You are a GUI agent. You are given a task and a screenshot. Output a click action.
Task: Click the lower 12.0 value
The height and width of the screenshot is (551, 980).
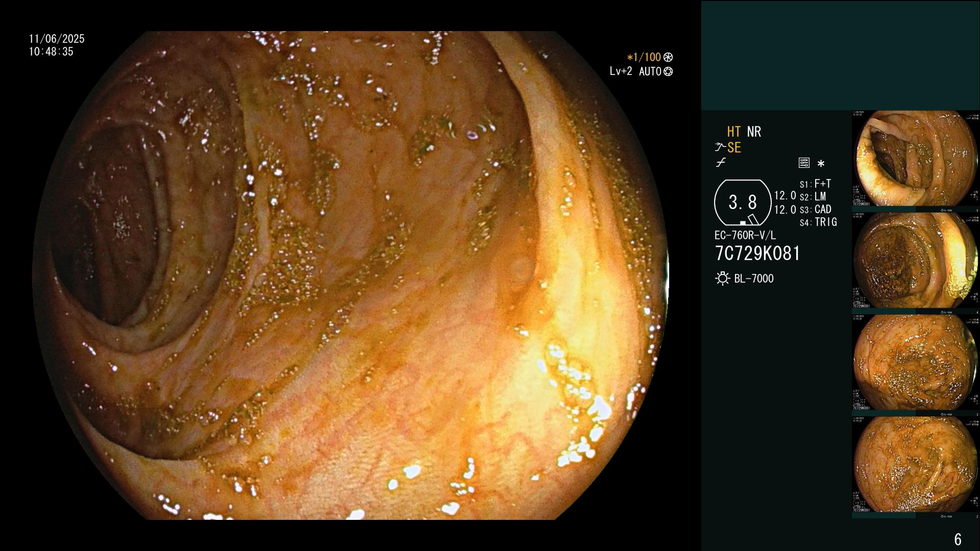click(x=785, y=210)
